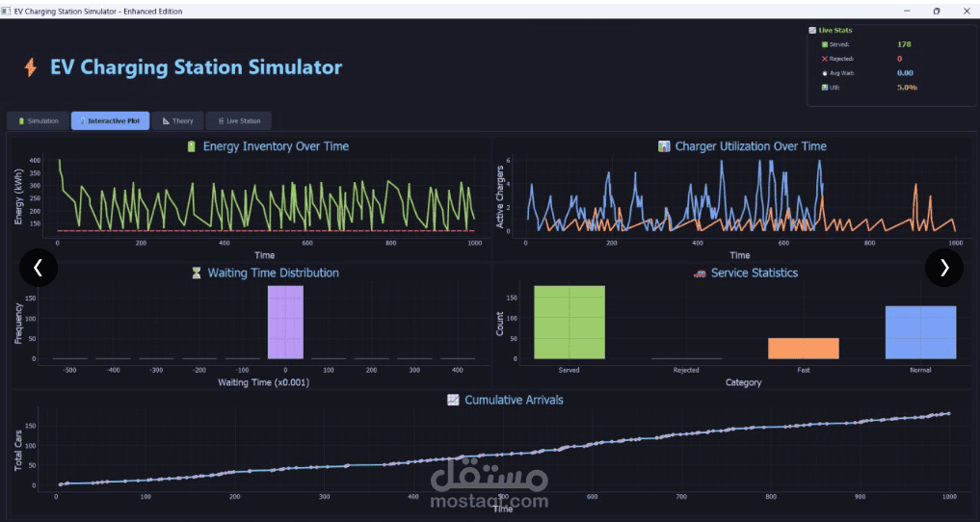The image size is (980, 522).
Task: Click the EV Charging Station Simulator heading
Action: point(196,66)
